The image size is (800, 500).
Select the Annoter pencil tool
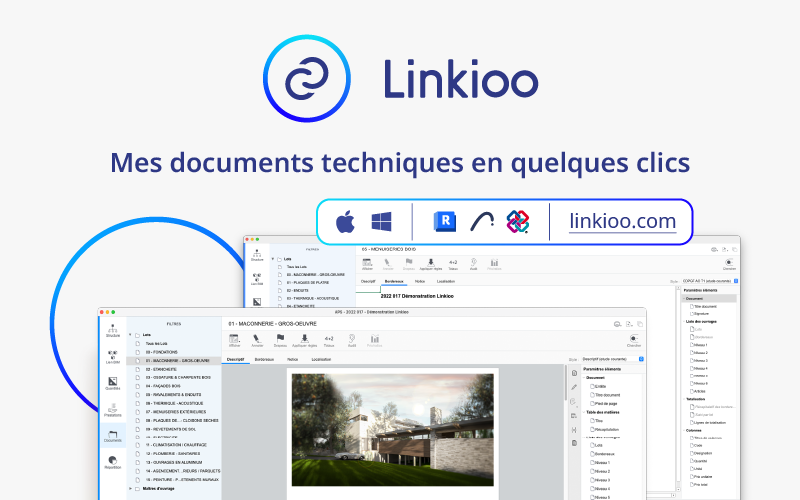[255, 339]
